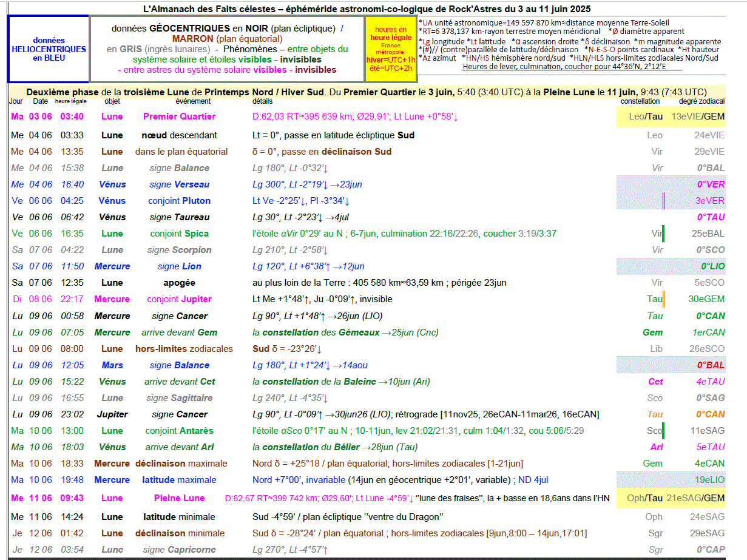
Task: Click the "Leo/Tau" constellation cell
Action: coord(646,116)
